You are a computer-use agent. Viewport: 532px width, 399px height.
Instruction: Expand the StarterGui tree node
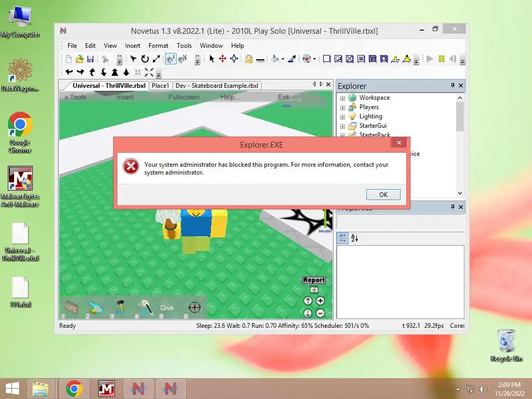point(343,126)
